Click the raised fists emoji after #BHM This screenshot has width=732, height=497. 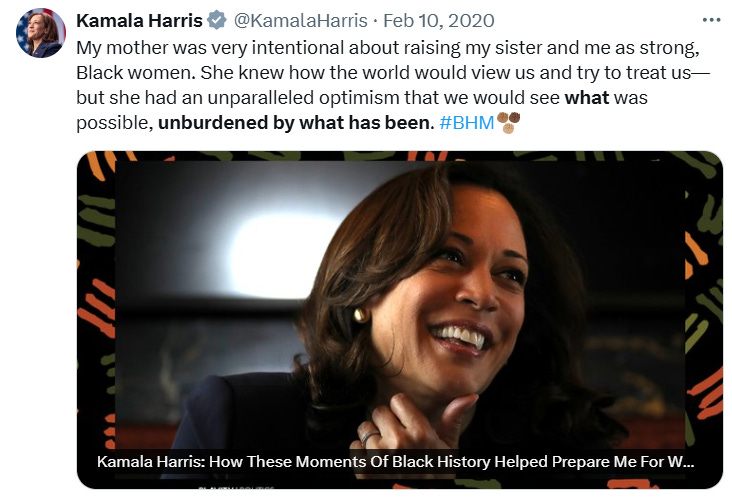tap(508, 123)
